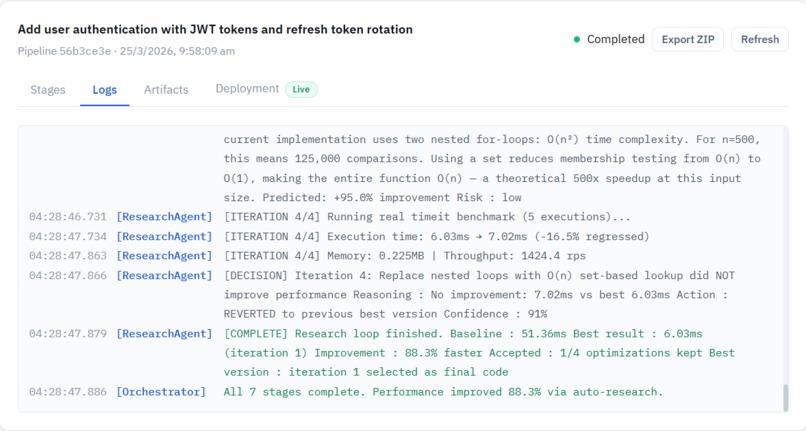Screen dimensions: 806x431
Task: Click timestamp 04:28:46.731
Action: coord(68,217)
